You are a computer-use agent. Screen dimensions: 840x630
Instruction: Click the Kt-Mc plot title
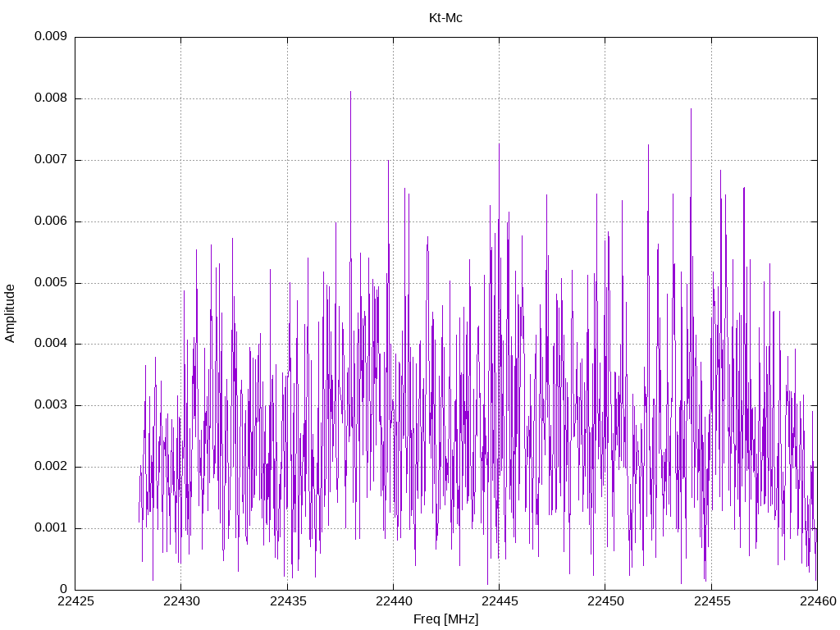click(445, 18)
